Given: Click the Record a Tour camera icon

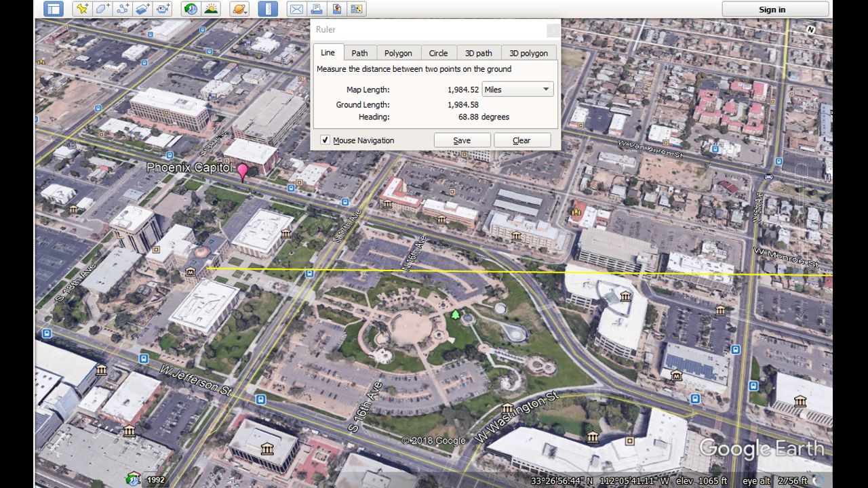Looking at the screenshot, I should (163, 9).
